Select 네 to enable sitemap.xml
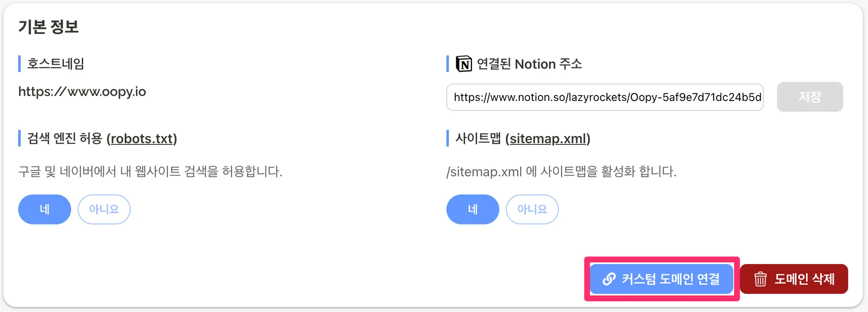The image size is (868, 312). 473,209
